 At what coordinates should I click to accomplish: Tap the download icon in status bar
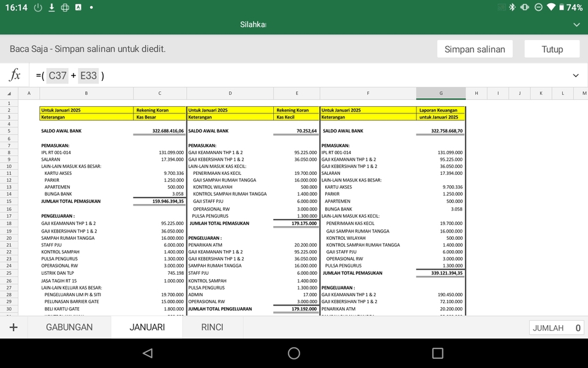[x=51, y=7]
